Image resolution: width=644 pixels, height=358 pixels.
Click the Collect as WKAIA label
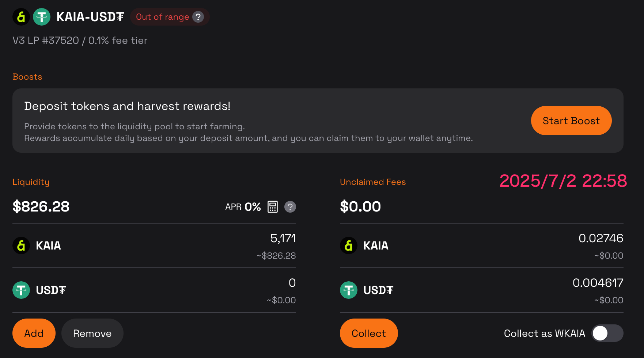tap(545, 333)
